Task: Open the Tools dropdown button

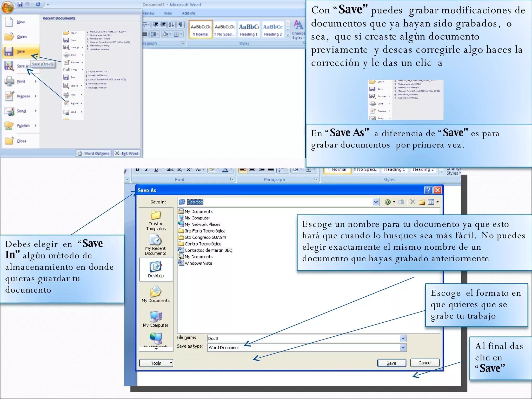Action: [x=156, y=363]
